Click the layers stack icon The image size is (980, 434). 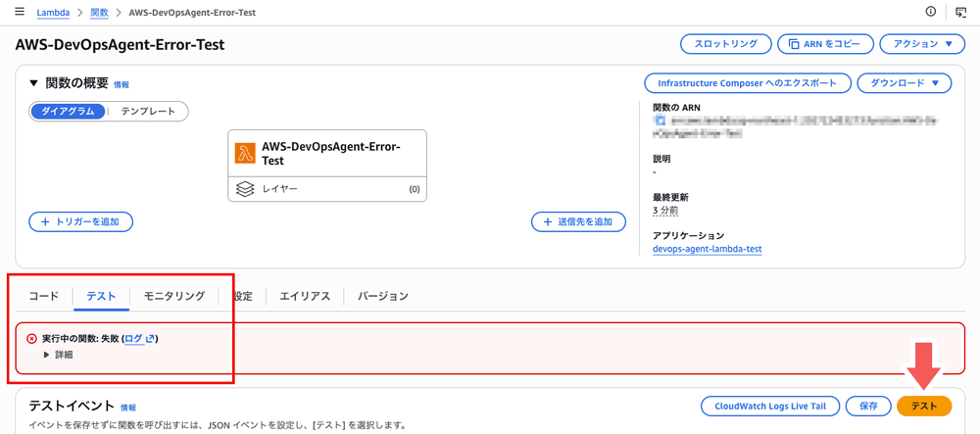tap(245, 189)
